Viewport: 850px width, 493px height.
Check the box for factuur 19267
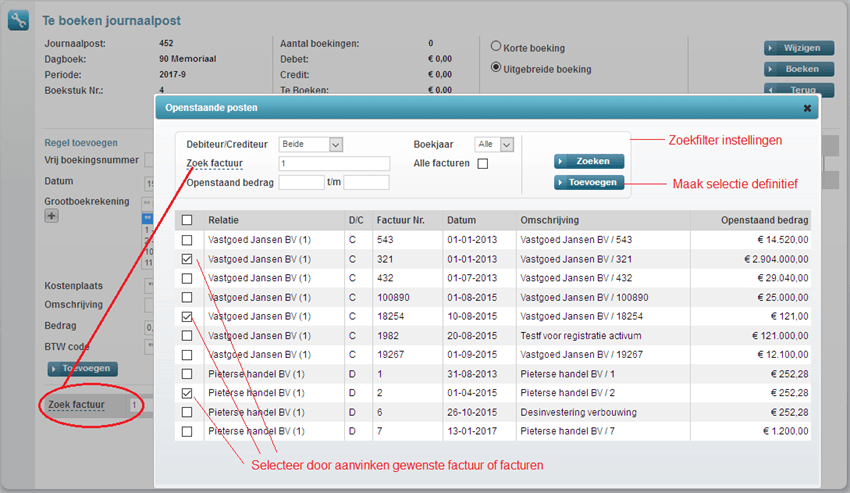click(x=187, y=355)
